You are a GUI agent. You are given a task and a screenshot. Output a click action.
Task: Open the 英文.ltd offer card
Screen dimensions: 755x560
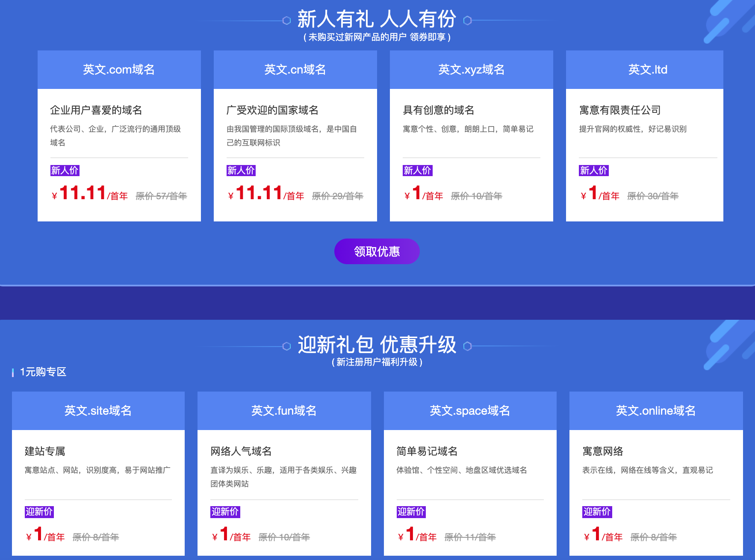644,69
